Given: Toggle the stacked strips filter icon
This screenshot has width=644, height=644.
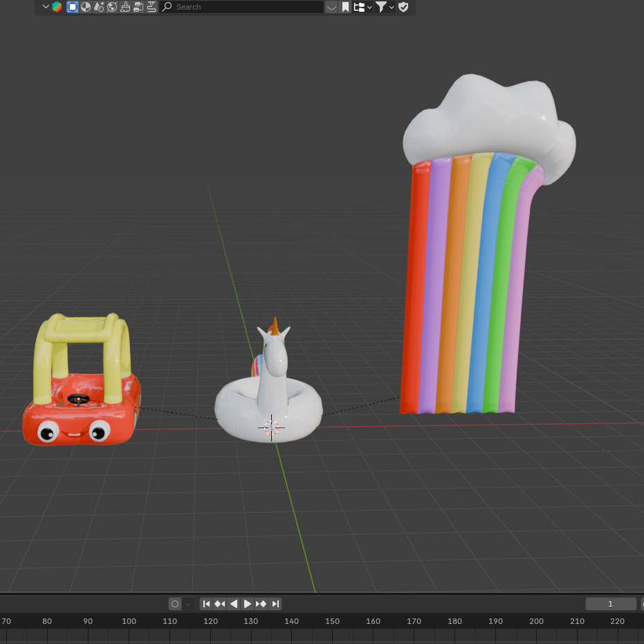Looking at the screenshot, I should 138,7.
